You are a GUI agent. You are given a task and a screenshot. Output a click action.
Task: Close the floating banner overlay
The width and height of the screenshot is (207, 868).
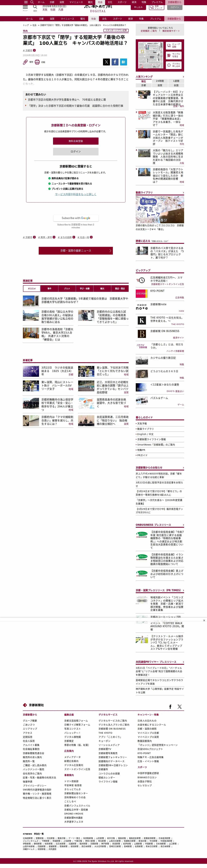tap(204, 620)
